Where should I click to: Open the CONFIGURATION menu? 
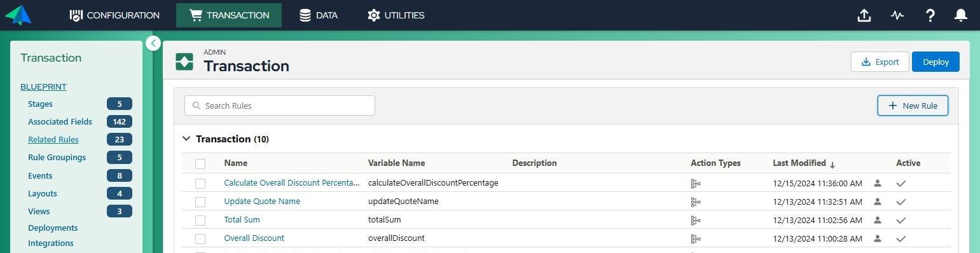coord(114,15)
